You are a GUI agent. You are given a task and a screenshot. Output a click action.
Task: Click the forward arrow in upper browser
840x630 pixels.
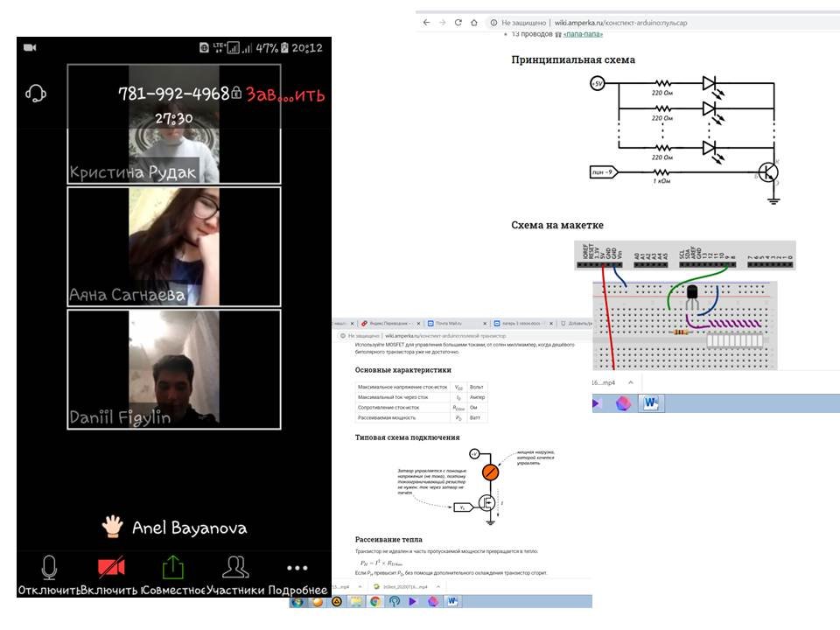point(443,23)
